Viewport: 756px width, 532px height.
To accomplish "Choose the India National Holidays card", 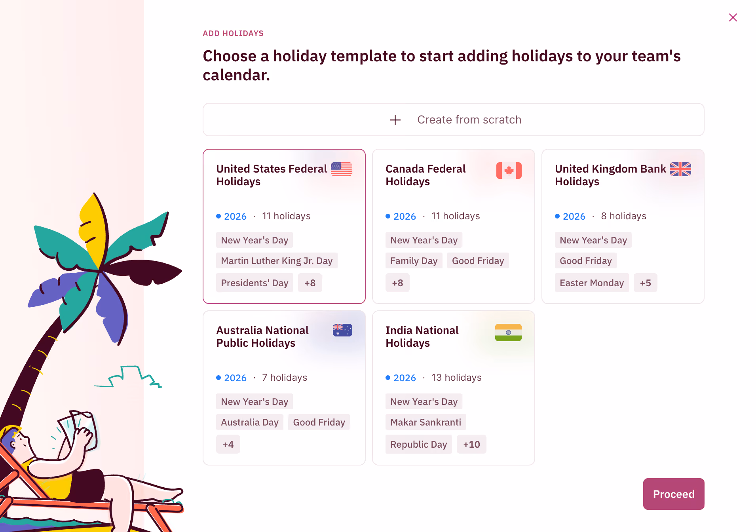I will point(454,388).
